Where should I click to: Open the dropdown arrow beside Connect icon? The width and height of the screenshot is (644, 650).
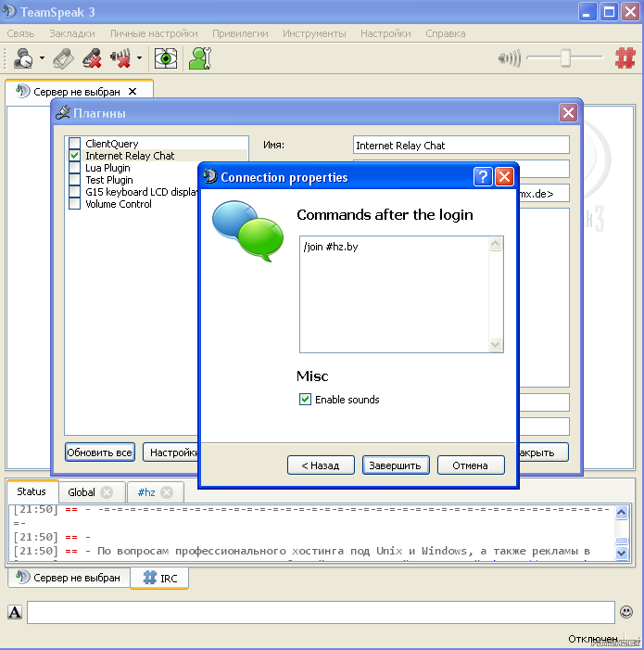tap(42, 58)
